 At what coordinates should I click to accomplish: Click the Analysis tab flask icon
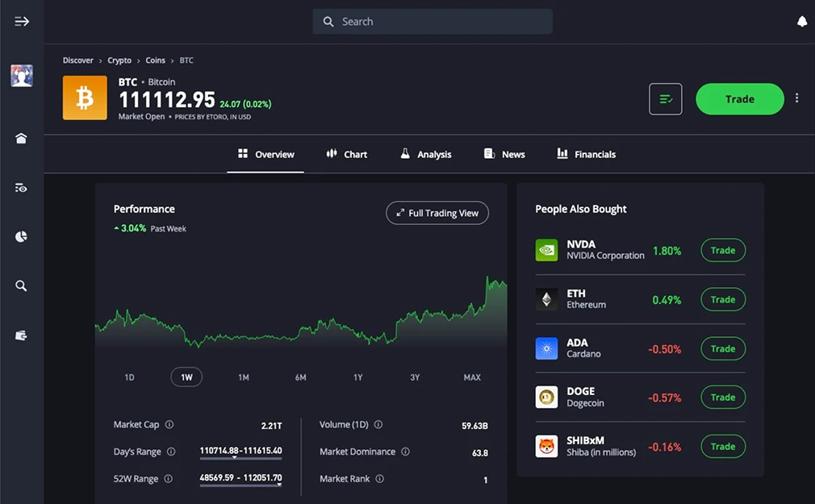405,153
